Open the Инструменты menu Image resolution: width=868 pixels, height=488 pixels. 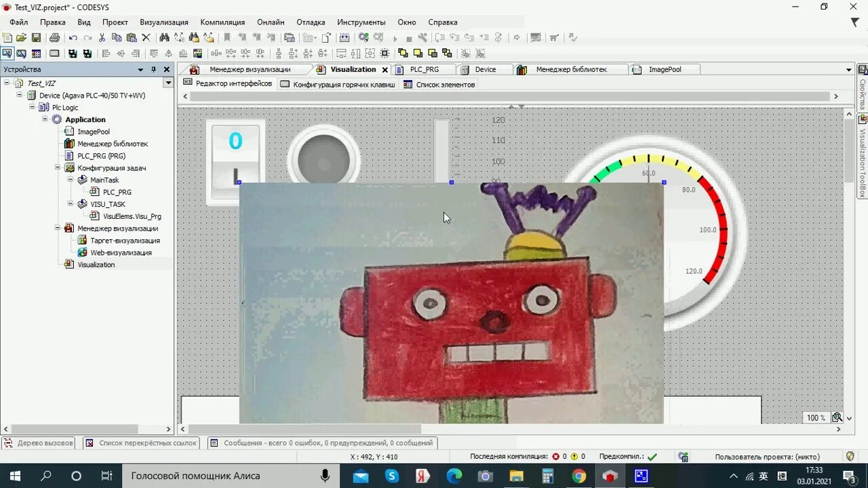[361, 22]
